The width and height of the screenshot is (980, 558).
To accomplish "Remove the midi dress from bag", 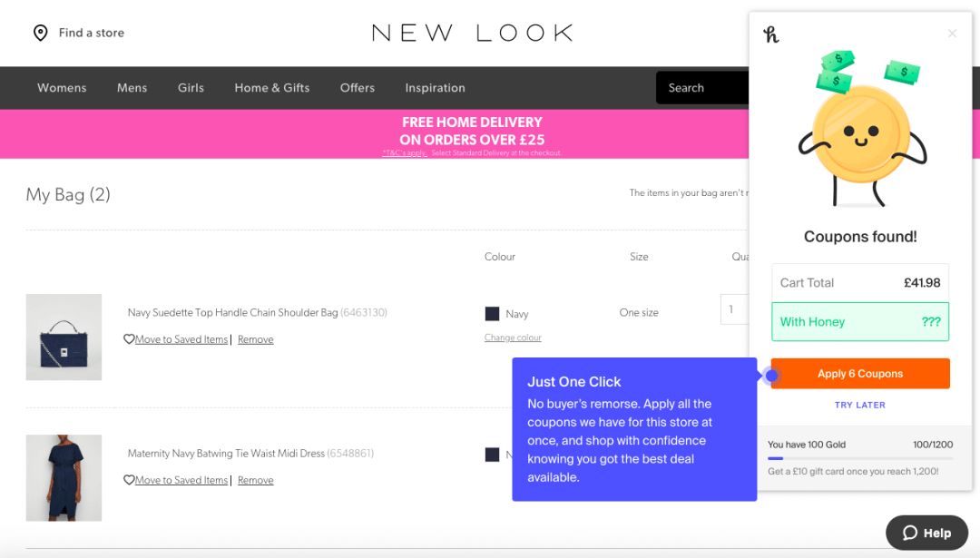I will point(256,480).
